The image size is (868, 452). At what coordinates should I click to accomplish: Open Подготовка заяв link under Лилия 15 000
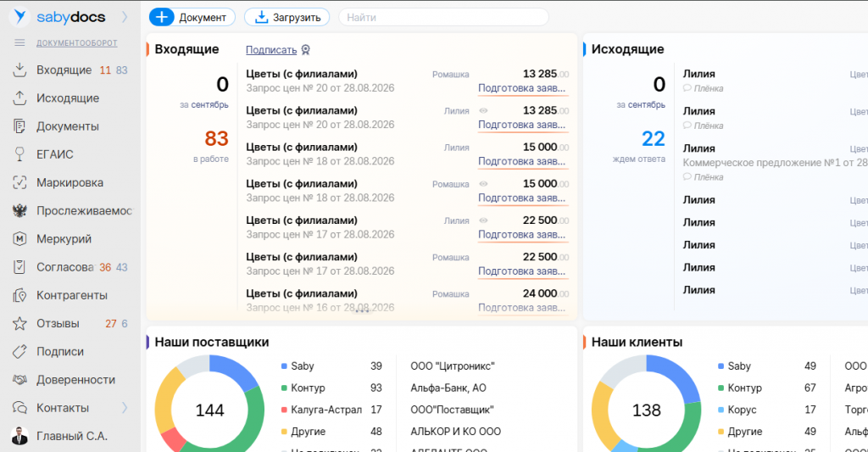521,161
